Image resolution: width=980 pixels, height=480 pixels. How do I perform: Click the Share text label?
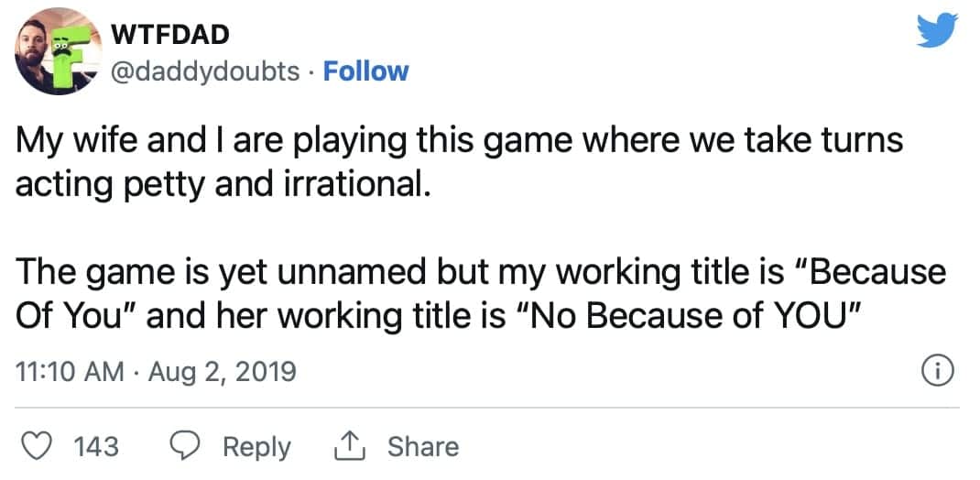point(423,446)
